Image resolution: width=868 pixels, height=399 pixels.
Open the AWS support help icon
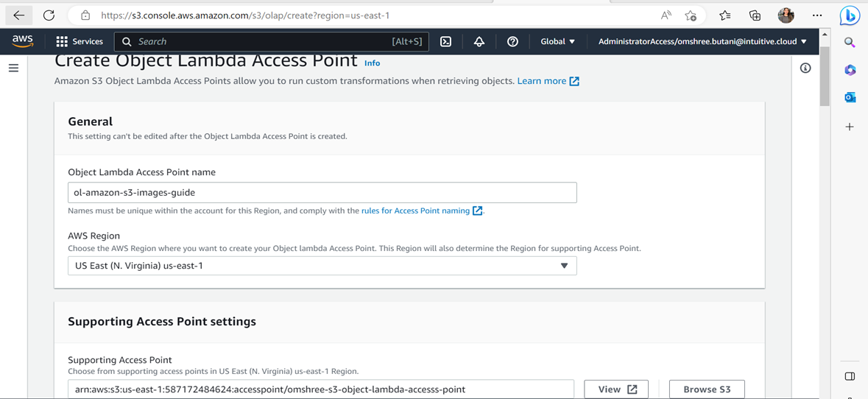pyautogui.click(x=512, y=42)
